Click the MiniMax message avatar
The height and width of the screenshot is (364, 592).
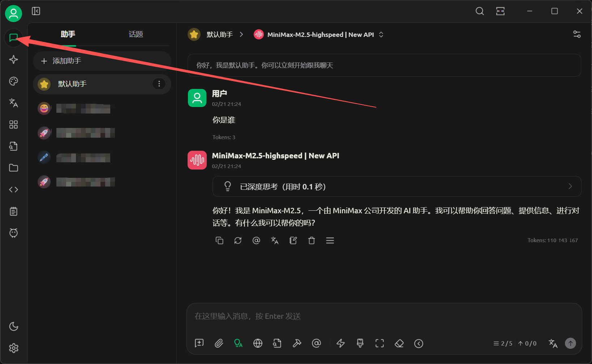197,160
